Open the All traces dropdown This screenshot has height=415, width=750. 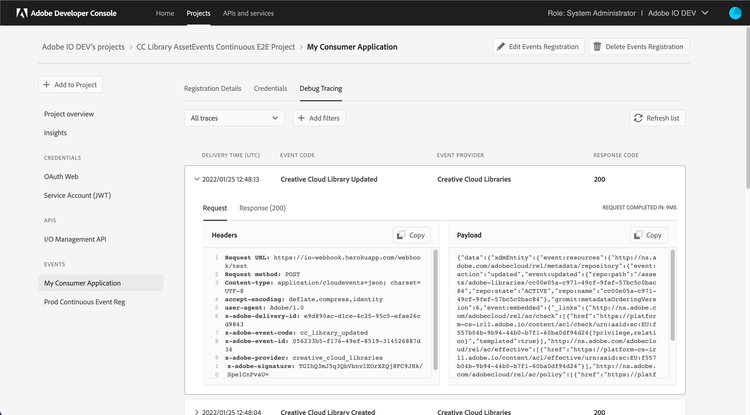point(234,118)
